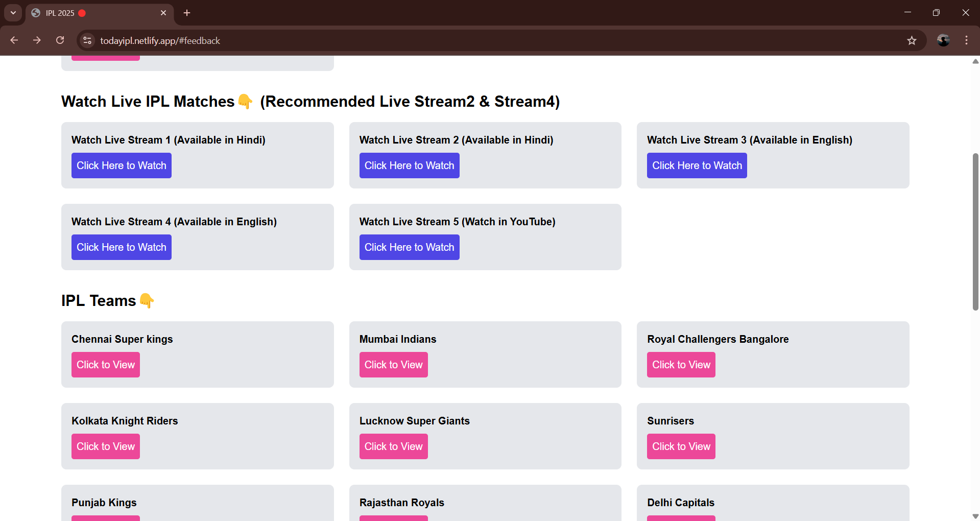980x521 pixels.
Task: Select the IPL 2025 tab
Action: pos(77,13)
